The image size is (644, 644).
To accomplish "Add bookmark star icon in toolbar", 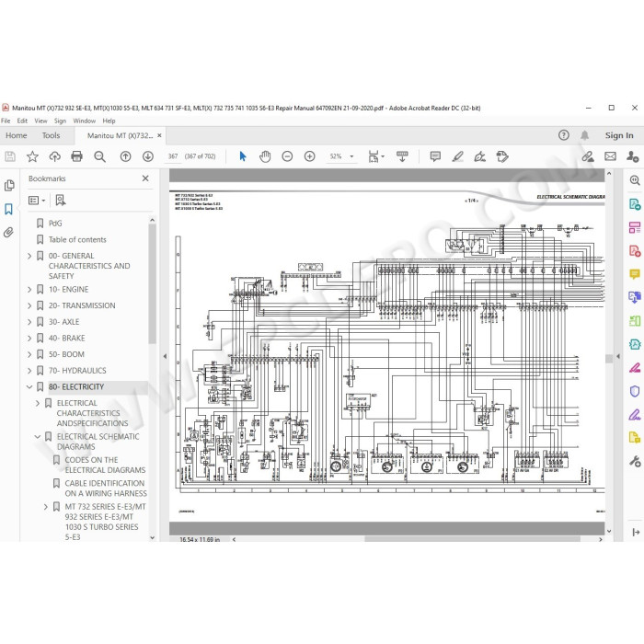I will (32, 156).
